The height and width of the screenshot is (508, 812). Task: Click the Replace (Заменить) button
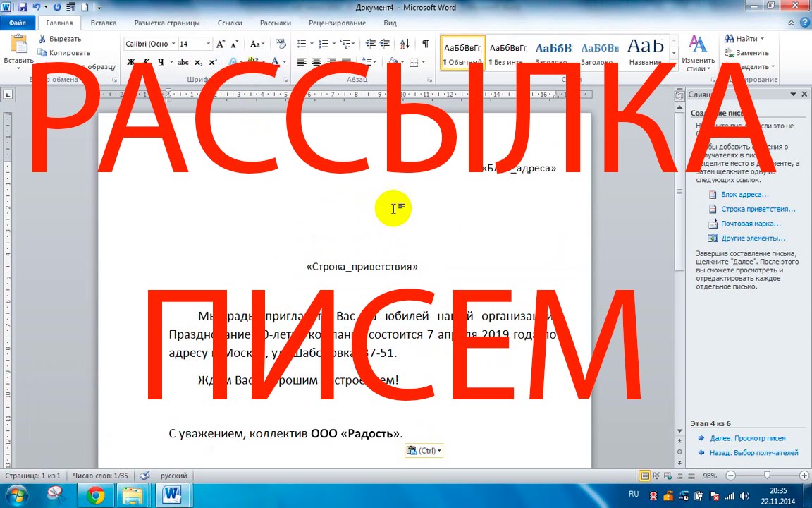pyautogui.click(x=746, y=53)
